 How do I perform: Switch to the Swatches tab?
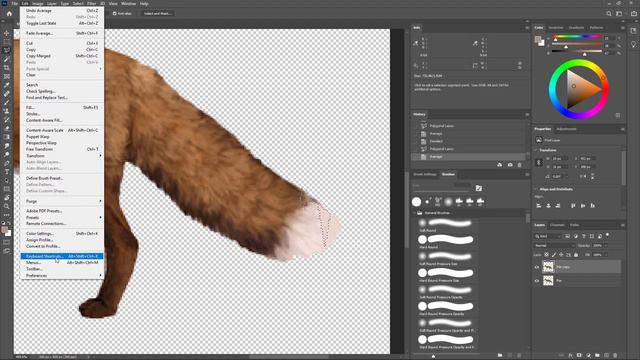click(556, 28)
